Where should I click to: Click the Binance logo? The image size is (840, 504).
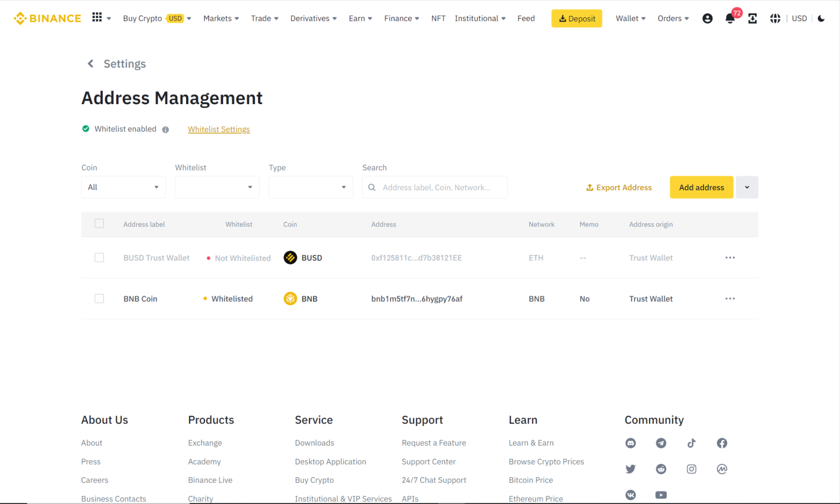[47, 18]
